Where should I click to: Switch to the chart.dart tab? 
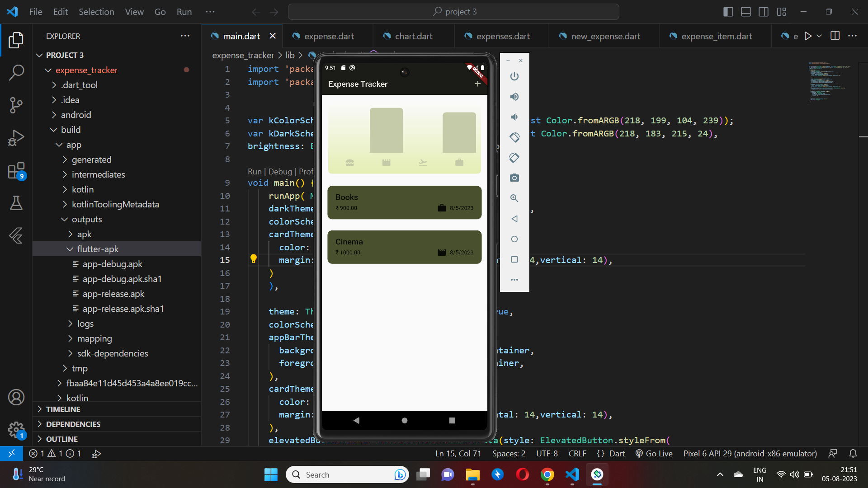[x=413, y=36]
